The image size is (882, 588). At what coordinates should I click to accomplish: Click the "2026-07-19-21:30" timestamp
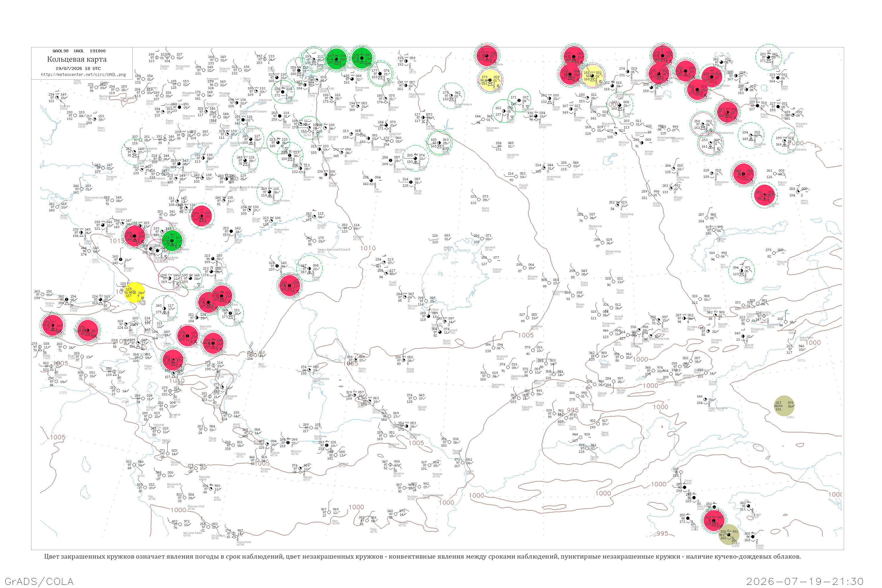pyautogui.click(x=805, y=581)
